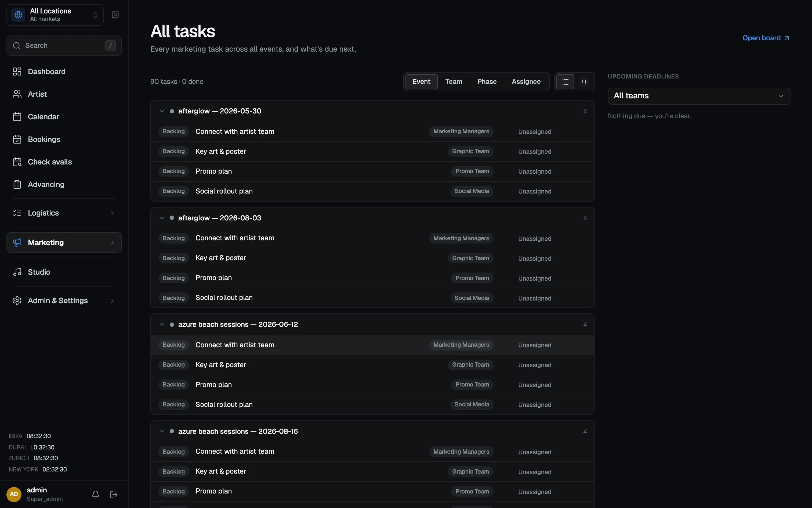Click Backlog badge on afterglow 2026-05-30 Promo plan
Image resolution: width=812 pixels, height=508 pixels.
173,171
